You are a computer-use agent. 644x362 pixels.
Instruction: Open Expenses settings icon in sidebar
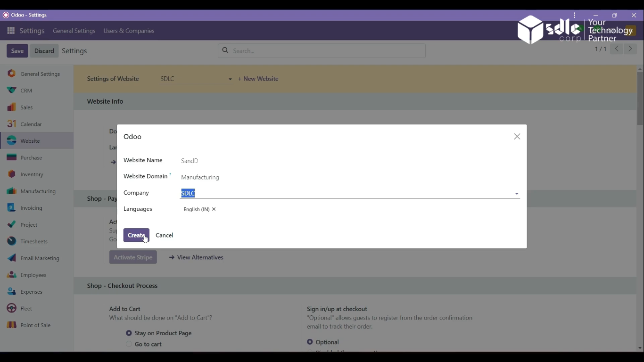pyautogui.click(x=11, y=292)
